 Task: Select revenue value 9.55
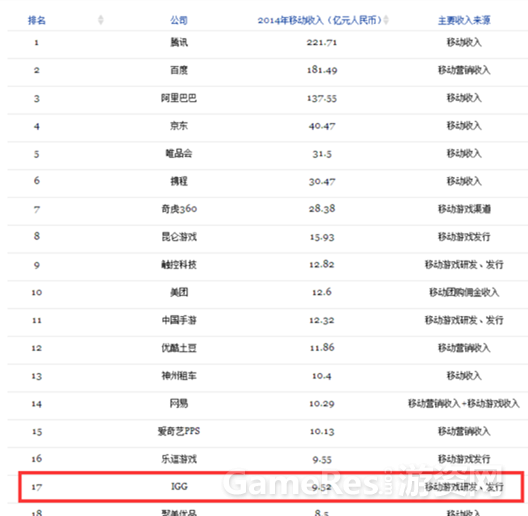322,459
